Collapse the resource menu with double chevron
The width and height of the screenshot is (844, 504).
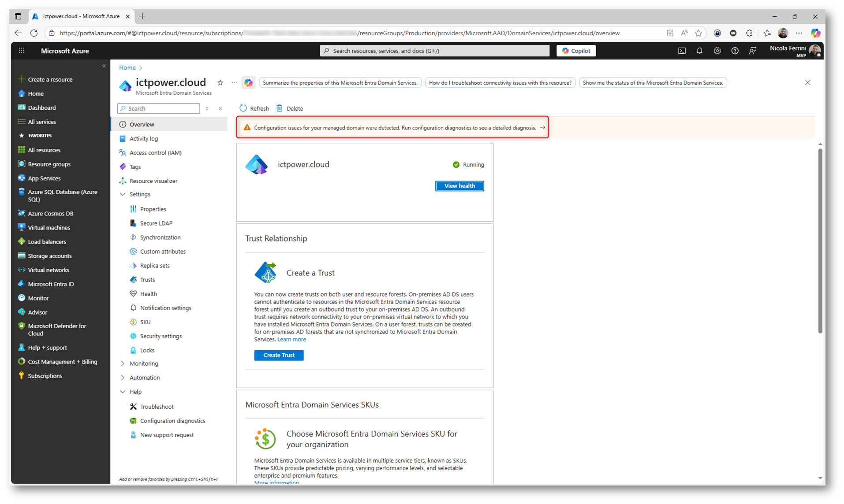[x=220, y=108]
